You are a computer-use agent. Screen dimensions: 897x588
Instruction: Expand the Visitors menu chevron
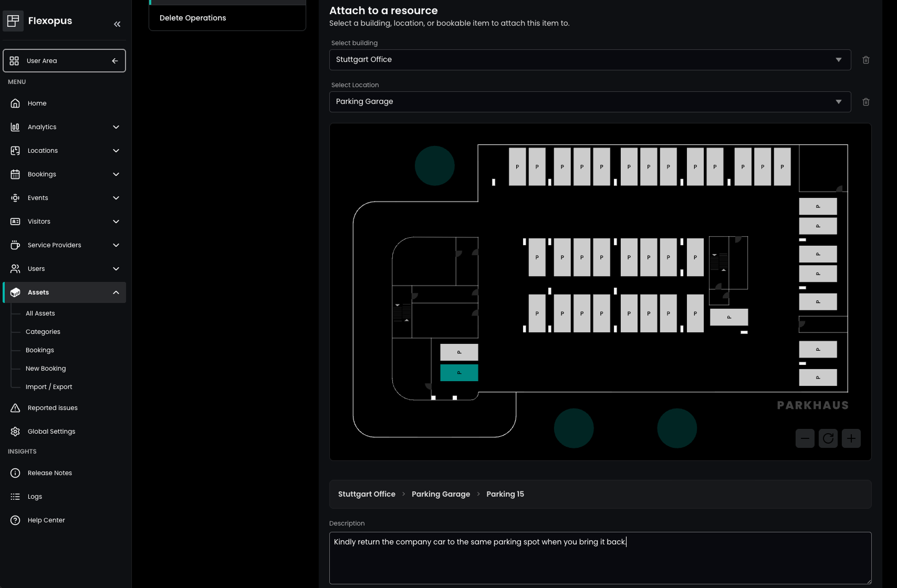pos(116,222)
